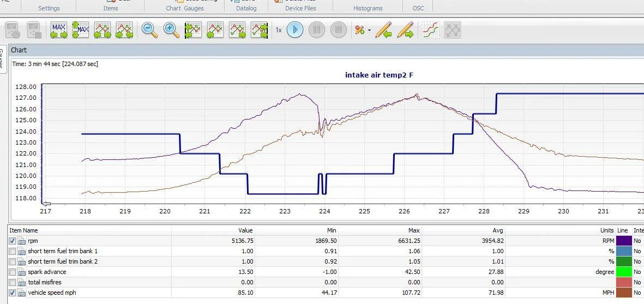Viewport: 644px width, 304px height.
Task: Click the Chart panel title bar
Action: coord(326,50)
